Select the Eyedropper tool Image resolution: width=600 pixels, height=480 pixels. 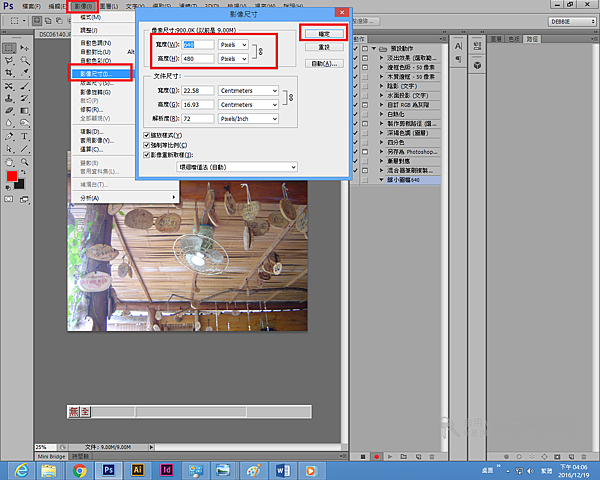pos(24,73)
